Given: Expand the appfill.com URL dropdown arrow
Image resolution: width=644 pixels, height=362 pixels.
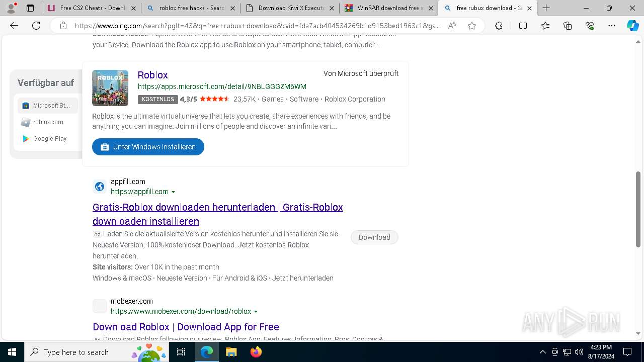Looking at the screenshot, I should click(174, 192).
